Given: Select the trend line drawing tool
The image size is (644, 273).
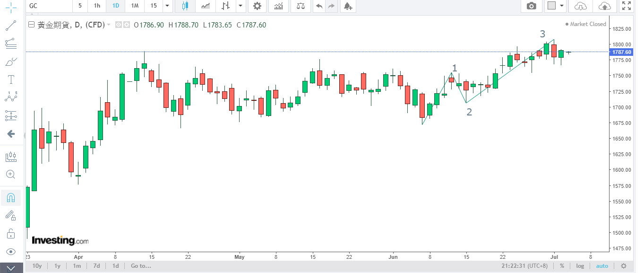Looking at the screenshot, I should click(11, 25).
